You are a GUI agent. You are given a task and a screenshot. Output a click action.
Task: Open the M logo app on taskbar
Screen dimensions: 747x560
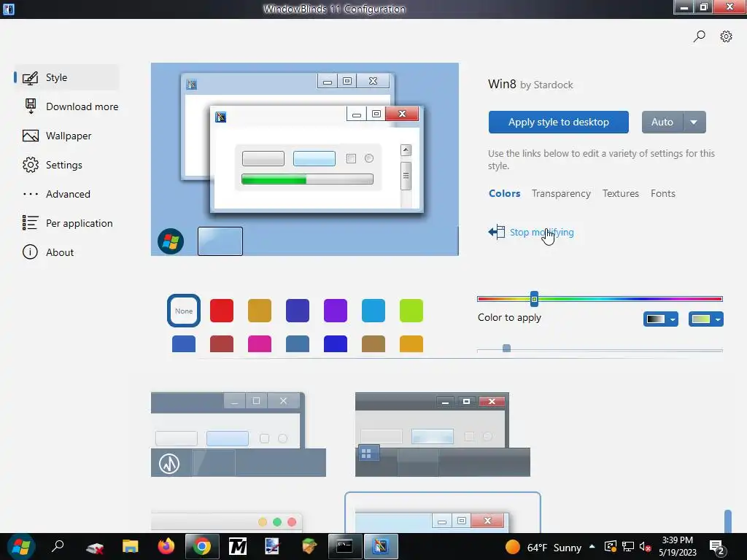[237, 546]
